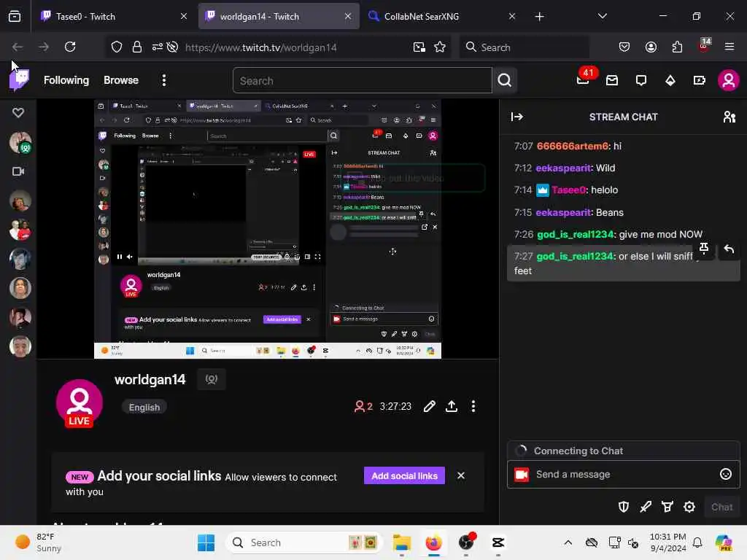
Task: Open the Firefox hamburger application menu
Action: [729, 47]
